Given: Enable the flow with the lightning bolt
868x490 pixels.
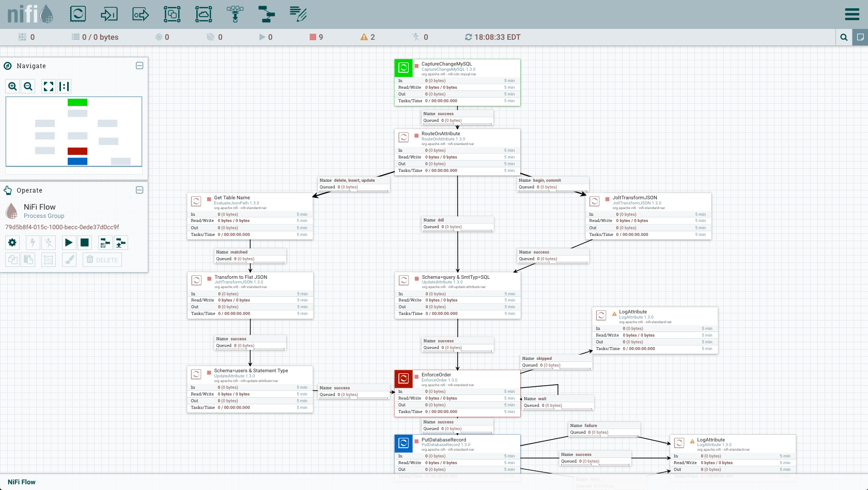Looking at the screenshot, I should point(32,243).
